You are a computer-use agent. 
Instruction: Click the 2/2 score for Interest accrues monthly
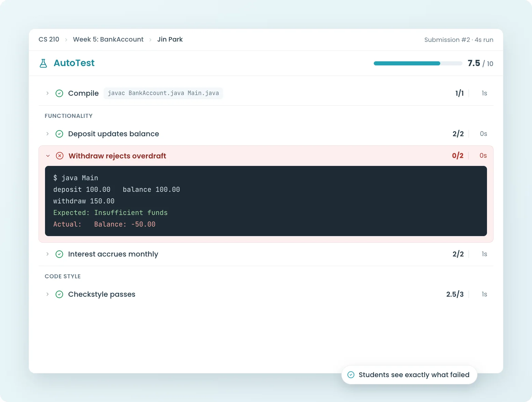pos(458,254)
